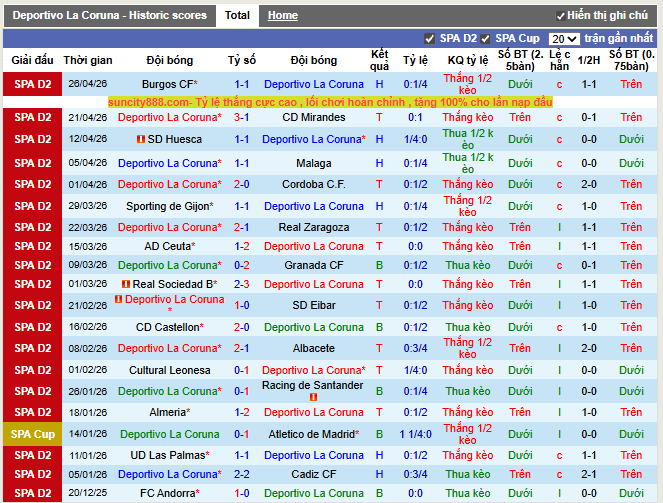
Task: Click the 'KQ tỷ lệ' column header
Action: click(468, 60)
